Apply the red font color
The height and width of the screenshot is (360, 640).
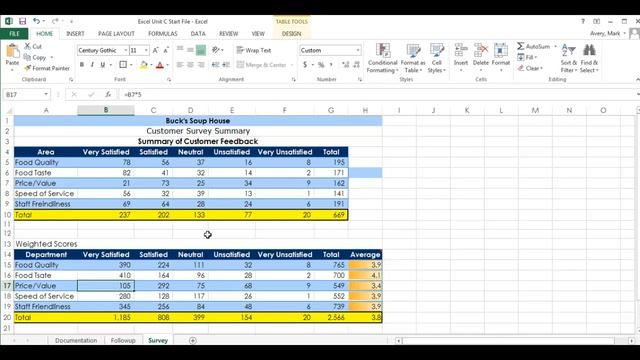click(x=160, y=65)
